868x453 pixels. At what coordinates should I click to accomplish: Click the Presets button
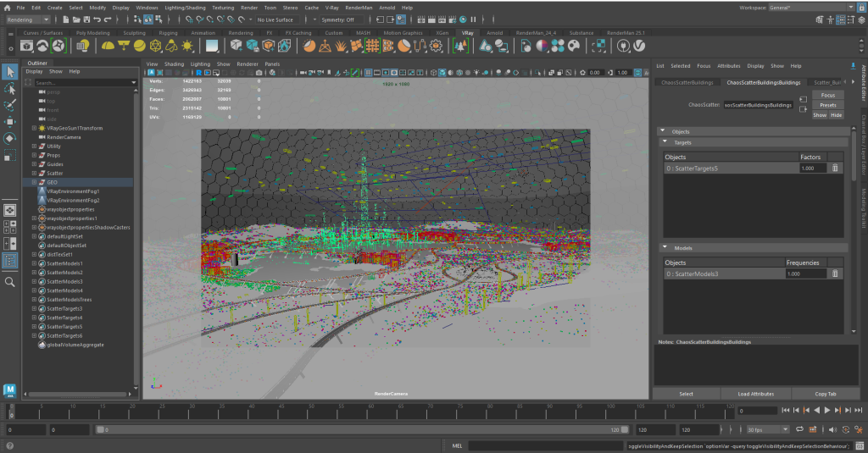[x=827, y=105]
